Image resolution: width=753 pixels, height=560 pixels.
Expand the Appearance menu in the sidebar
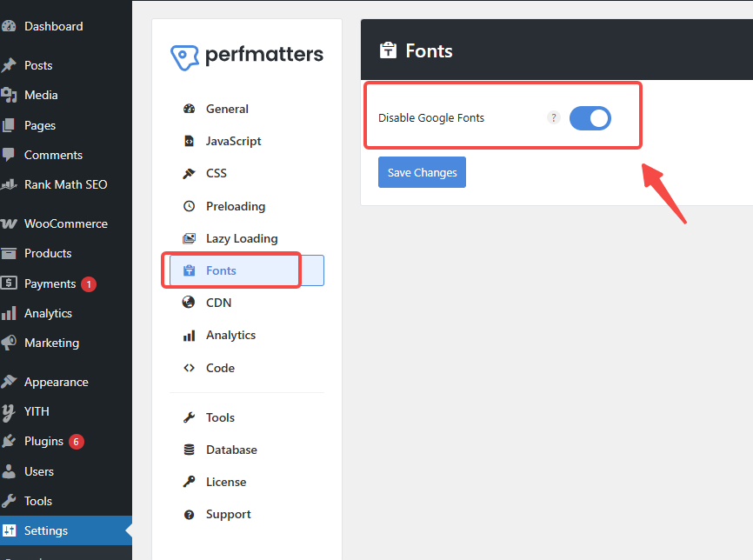[x=57, y=382]
